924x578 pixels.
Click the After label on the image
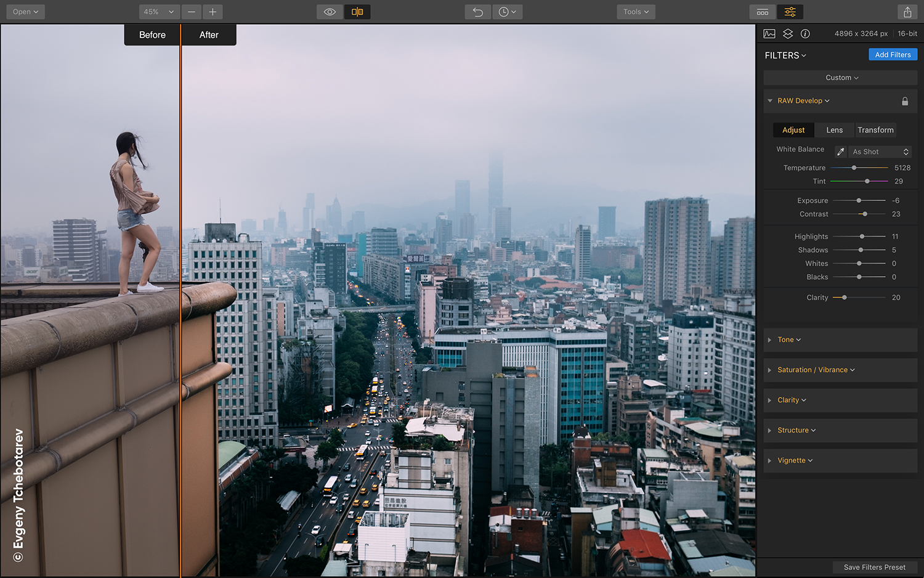tap(209, 35)
